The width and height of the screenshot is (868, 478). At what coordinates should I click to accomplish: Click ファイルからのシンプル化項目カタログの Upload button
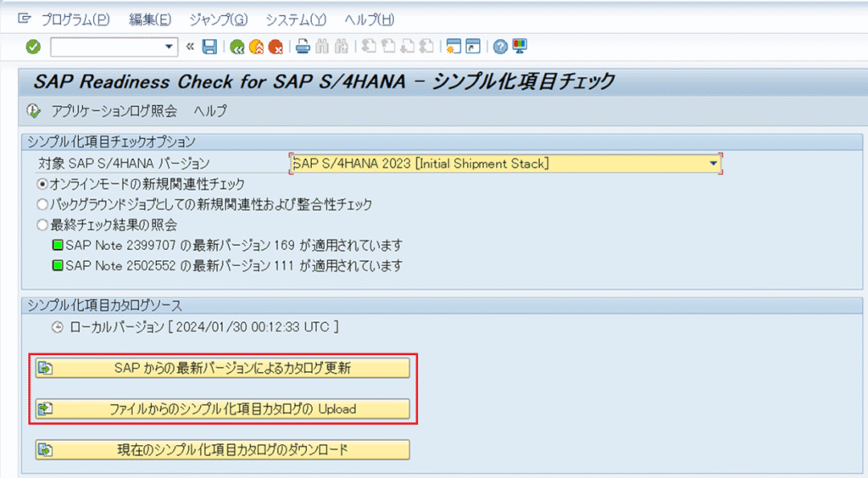(223, 409)
